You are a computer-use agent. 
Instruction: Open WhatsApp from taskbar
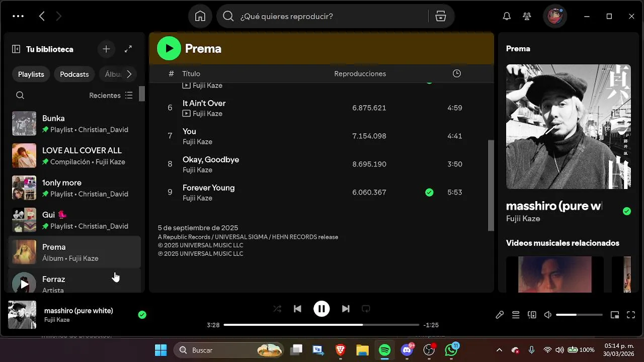[451, 350]
